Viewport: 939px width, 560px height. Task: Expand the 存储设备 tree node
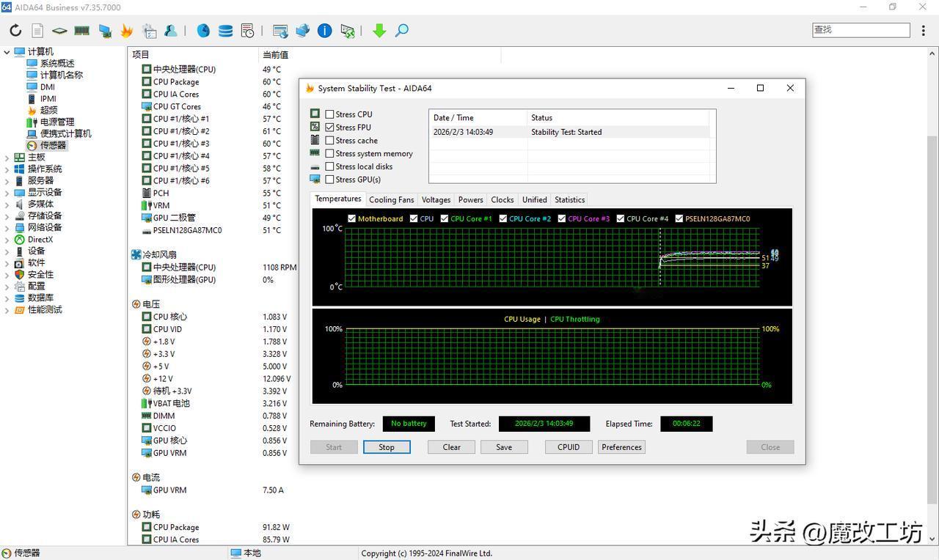(x=7, y=215)
